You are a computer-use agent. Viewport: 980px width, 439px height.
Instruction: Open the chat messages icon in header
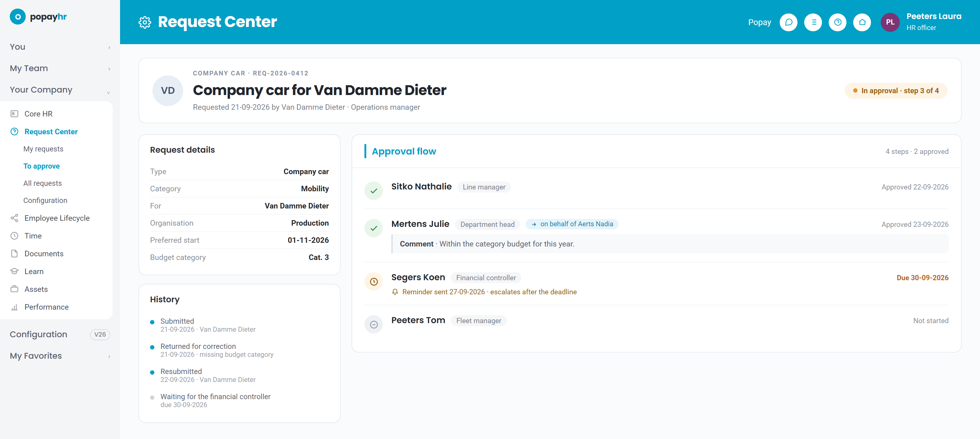coord(788,22)
